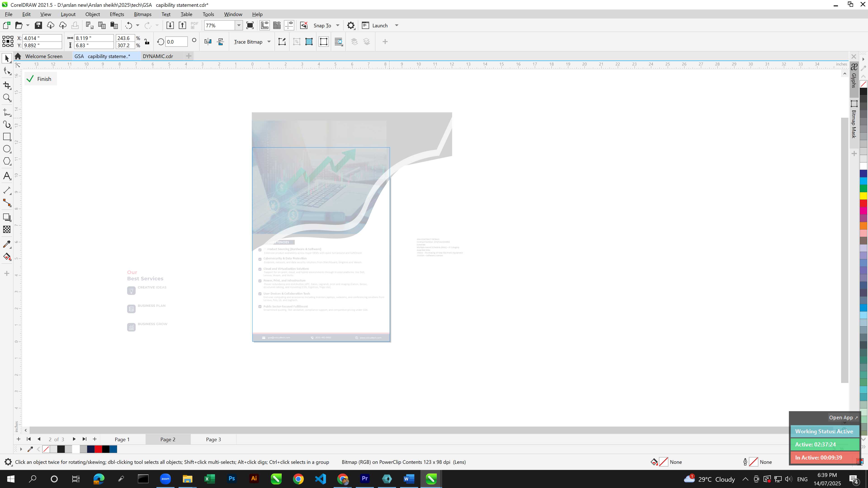Pick the red swatch in document palette
Viewport: 868px width, 488px height.
pos(98,449)
